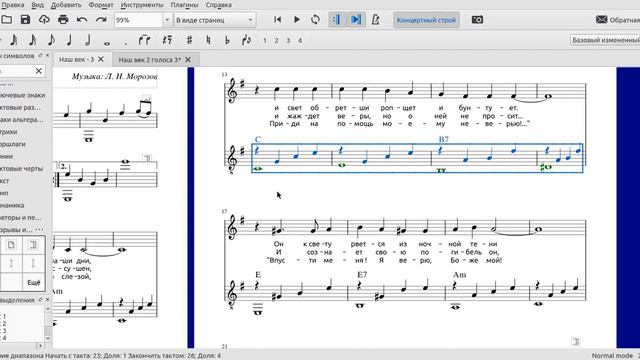The width and height of the screenshot is (640, 360).
Task: Select the 16th note duration
Action: 33,40
